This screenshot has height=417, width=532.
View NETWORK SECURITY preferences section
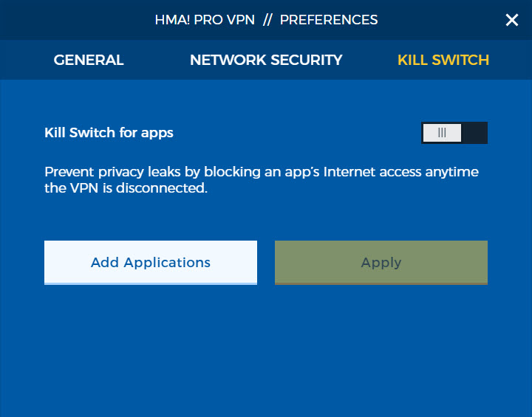[266, 60]
